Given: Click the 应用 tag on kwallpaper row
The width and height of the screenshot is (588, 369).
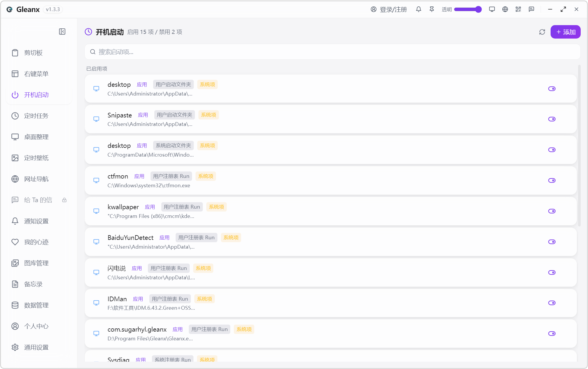Looking at the screenshot, I should point(150,207).
